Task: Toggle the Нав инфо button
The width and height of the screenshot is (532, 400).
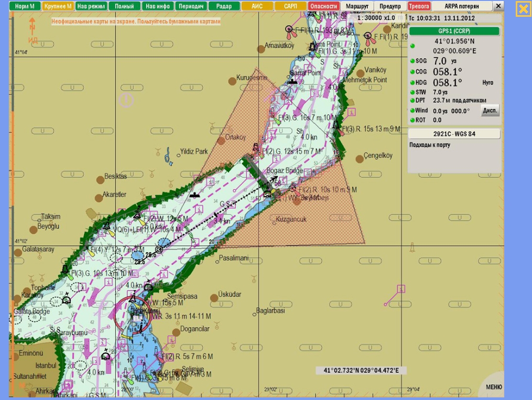Action: (158, 6)
